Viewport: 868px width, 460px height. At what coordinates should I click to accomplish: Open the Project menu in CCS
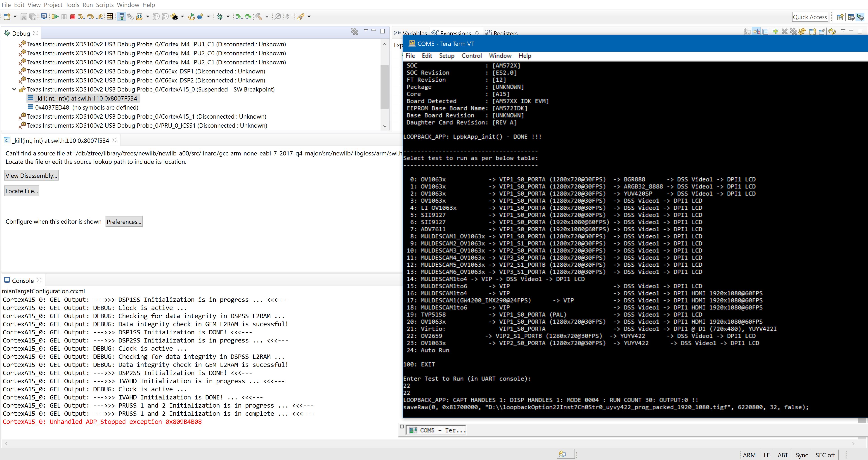pos(53,5)
